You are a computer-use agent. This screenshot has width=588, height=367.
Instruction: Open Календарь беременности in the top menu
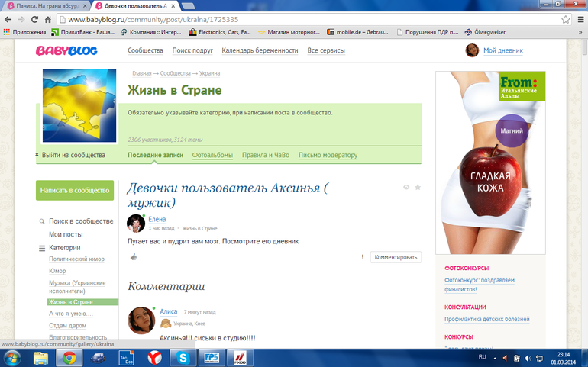[x=260, y=50]
